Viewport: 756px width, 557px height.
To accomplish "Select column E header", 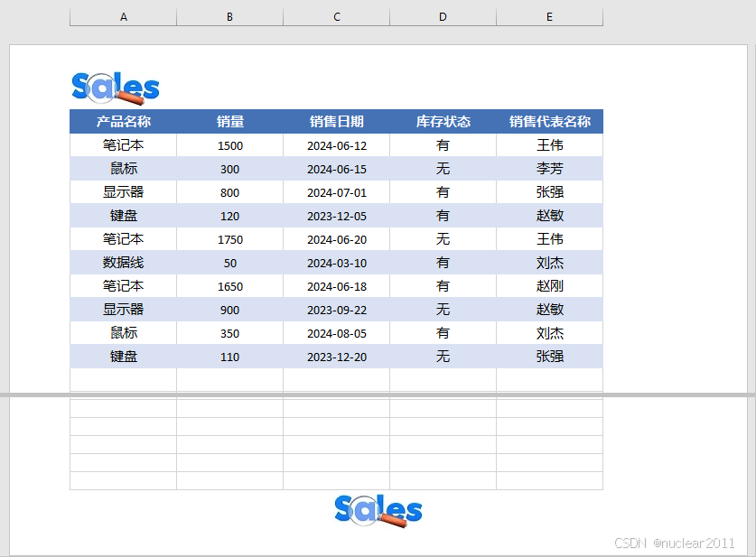I will click(x=550, y=17).
